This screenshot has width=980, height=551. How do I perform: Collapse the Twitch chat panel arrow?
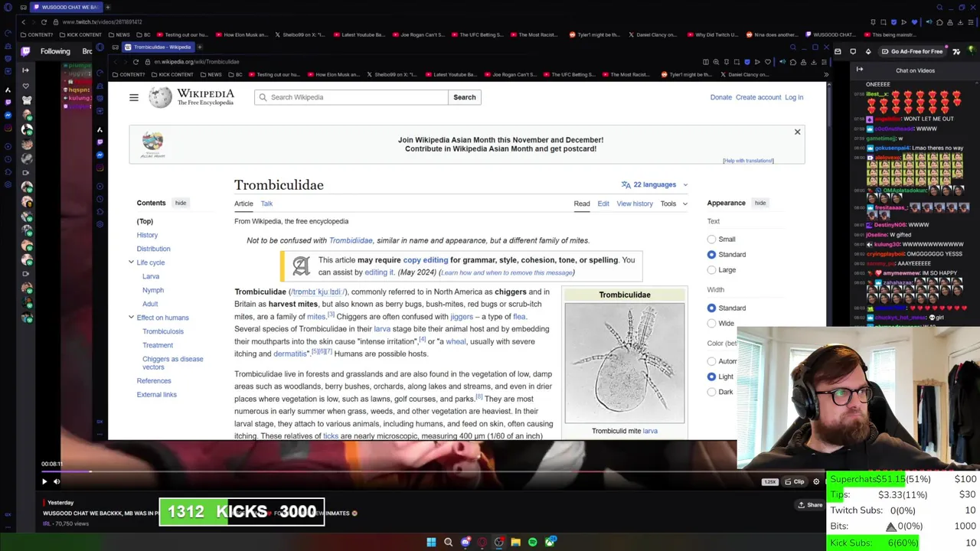point(859,70)
